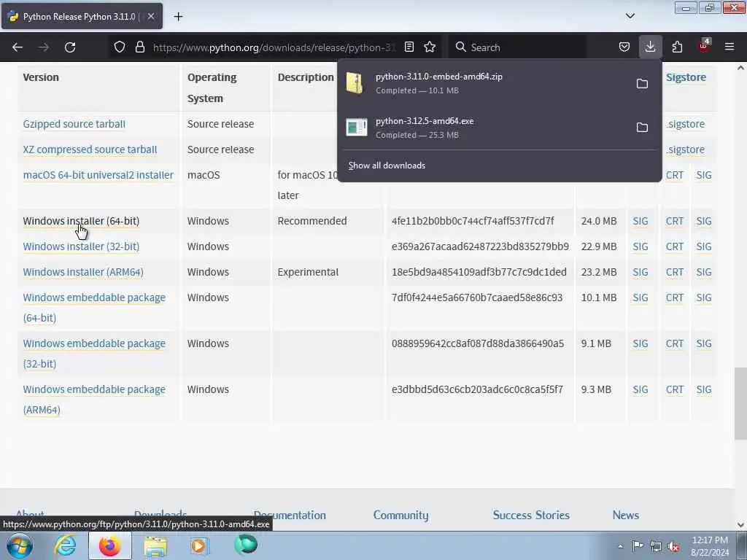Screen dimensions: 747x560
Task: Show folder for python-3.12.5-amd64.exe
Action: click(642, 128)
